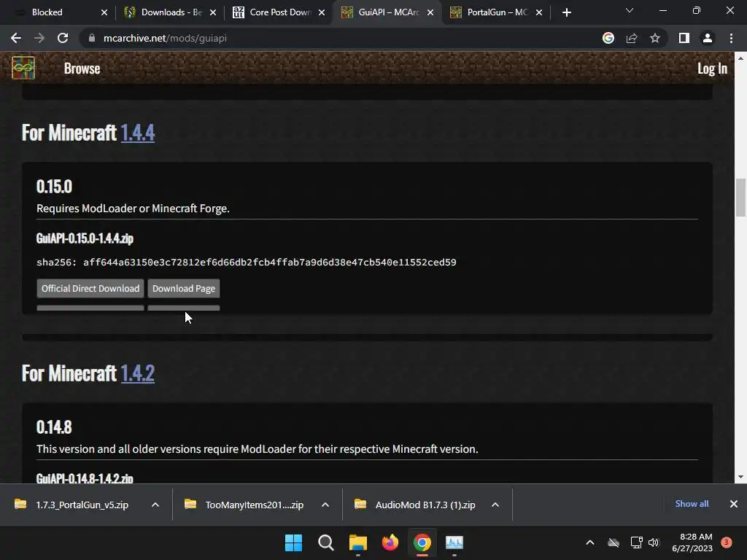Open the Minecraft 1.4.2 version link

138,373
